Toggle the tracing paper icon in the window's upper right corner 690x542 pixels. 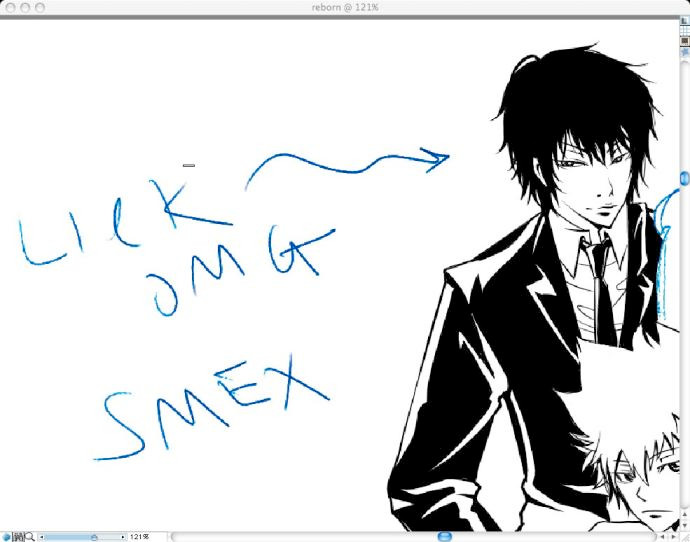coord(685,21)
